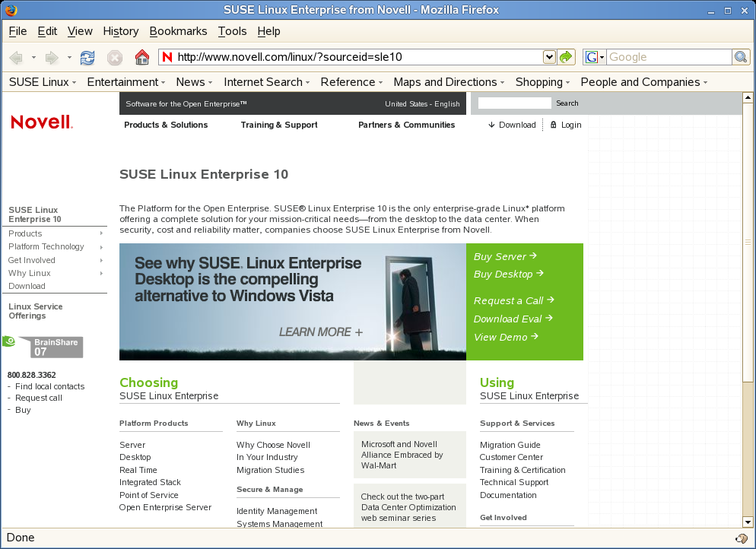Click the Find local contacts link
The height and width of the screenshot is (549, 756).
pyautogui.click(x=49, y=386)
